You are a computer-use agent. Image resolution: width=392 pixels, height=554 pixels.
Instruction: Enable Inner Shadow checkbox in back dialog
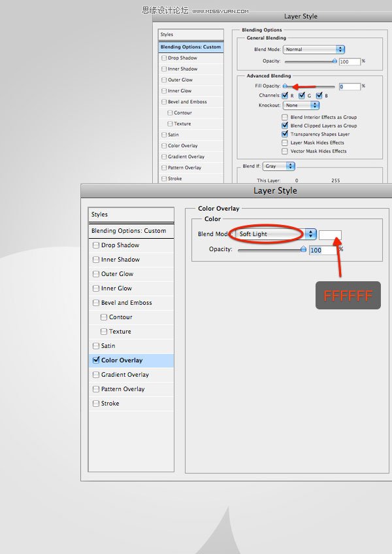click(x=164, y=69)
